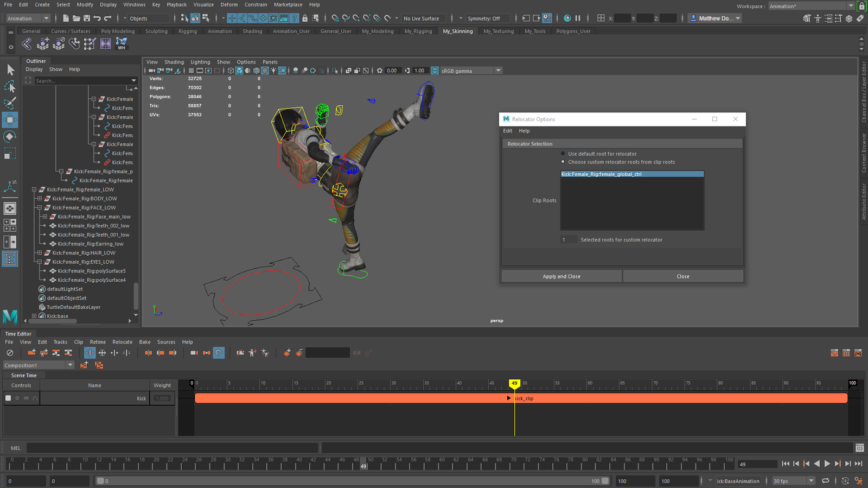Activate the Scale tool in toolbox
The image size is (868, 488).
pyautogui.click(x=10, y=154)
